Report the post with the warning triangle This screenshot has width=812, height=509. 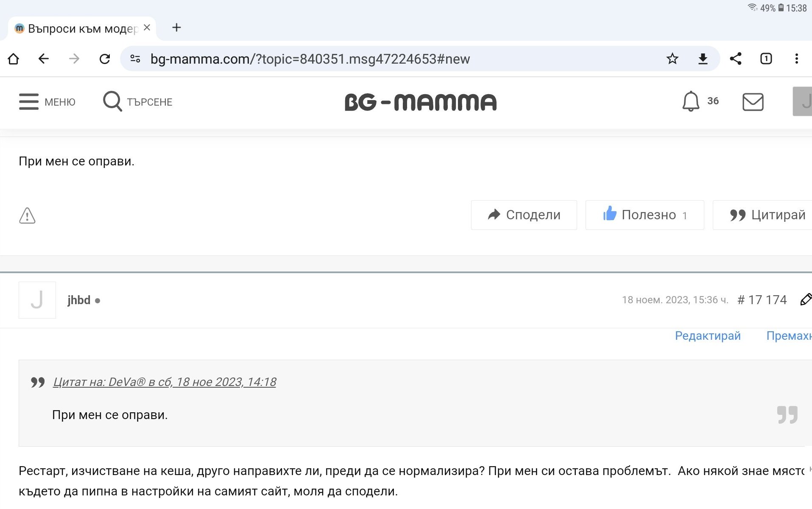tap(27, 215)
